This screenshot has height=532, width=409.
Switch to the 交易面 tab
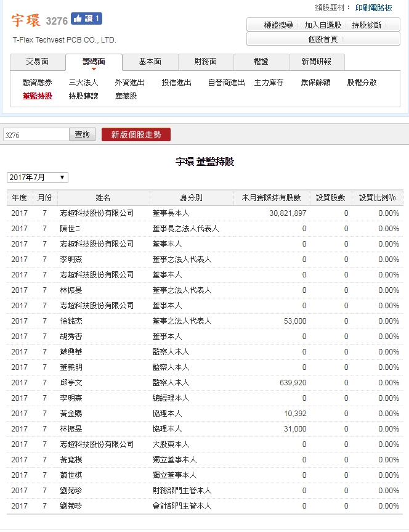coord(38,62)
